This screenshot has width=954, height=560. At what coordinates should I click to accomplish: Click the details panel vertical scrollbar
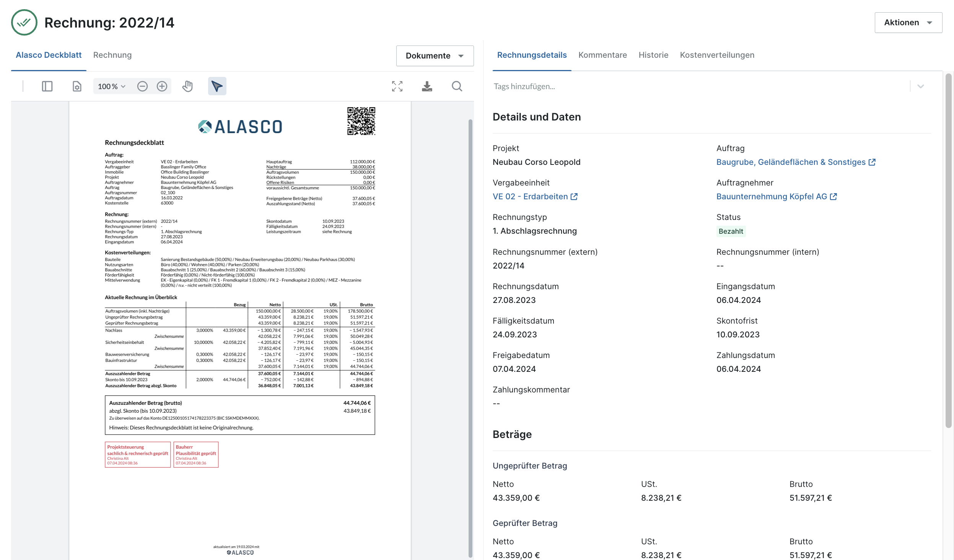(x=948, y=251)
